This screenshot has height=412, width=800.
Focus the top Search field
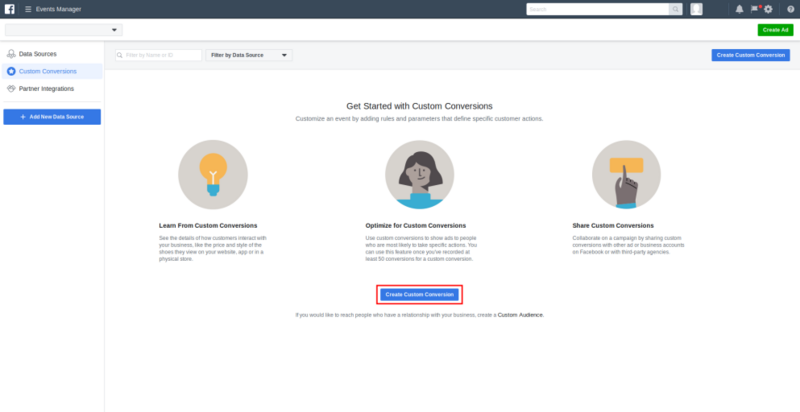pyautogui.click(x=598, y=9)
